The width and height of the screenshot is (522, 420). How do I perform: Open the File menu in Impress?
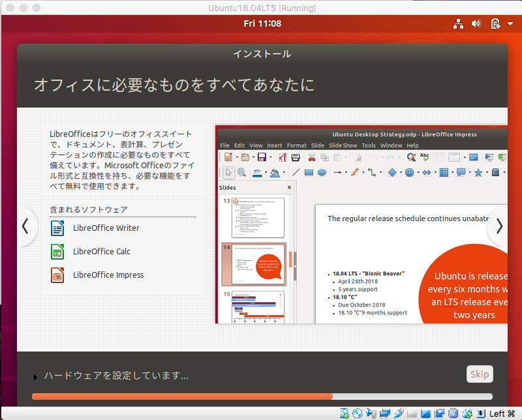(x=224, y=145)
